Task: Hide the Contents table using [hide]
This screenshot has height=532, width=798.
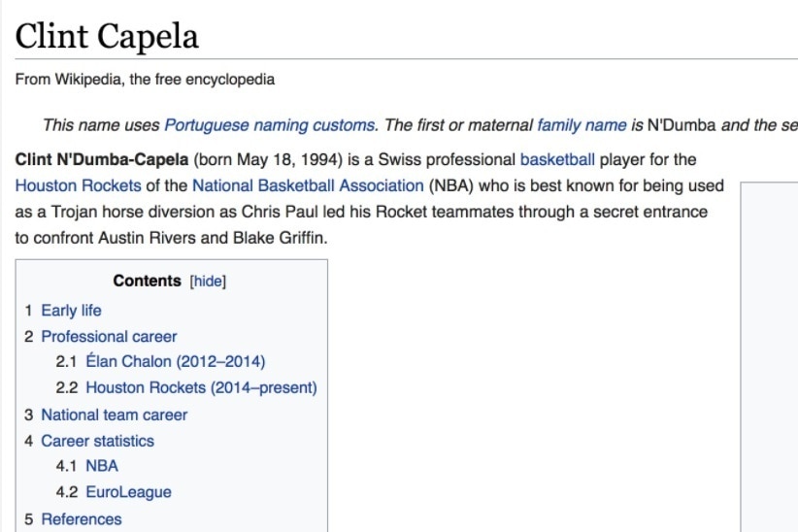Action: (208, 282)
